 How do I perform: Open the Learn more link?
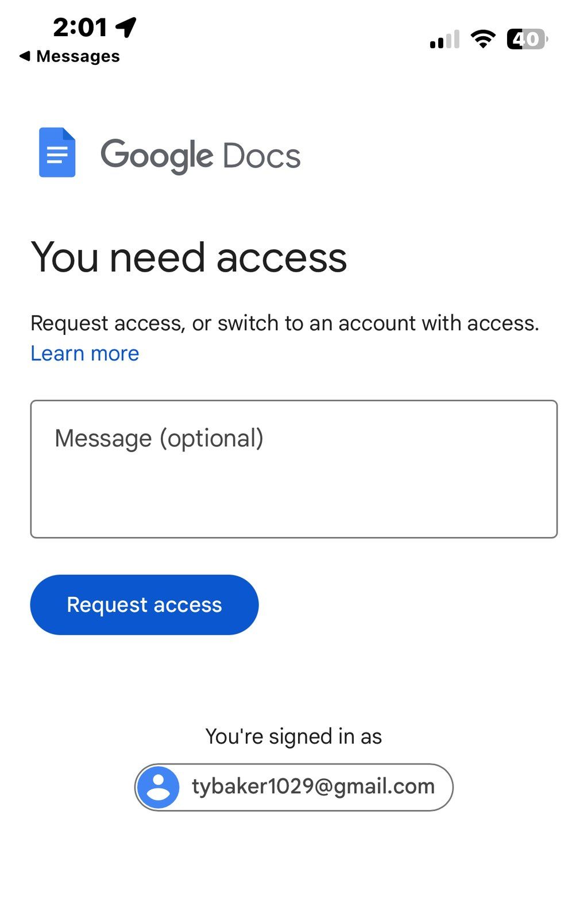coord(85,353)
